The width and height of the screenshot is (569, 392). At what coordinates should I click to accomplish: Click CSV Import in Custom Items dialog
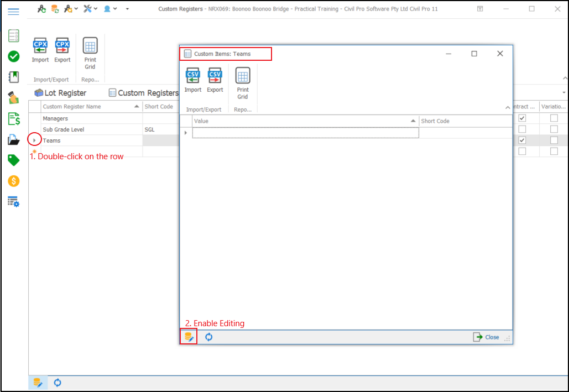(x=193, y=79)
